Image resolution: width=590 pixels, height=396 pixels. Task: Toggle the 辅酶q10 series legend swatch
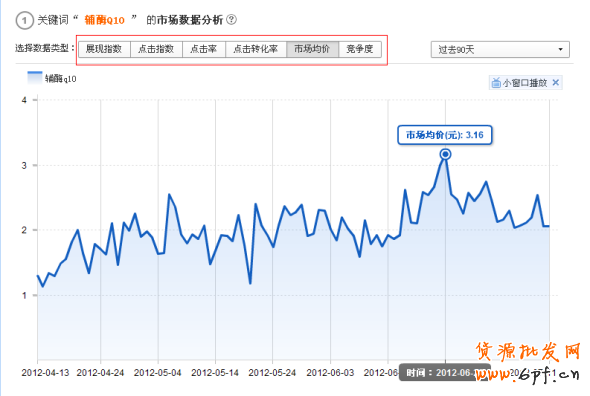pyautogui.click(x=35, y=78)
